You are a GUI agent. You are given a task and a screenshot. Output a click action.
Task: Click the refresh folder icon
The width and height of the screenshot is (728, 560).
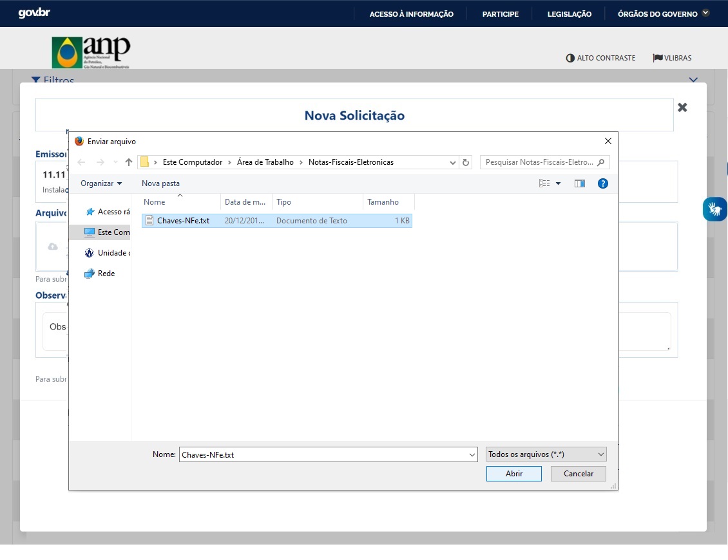pyautogui.click(x=466, y=162)
